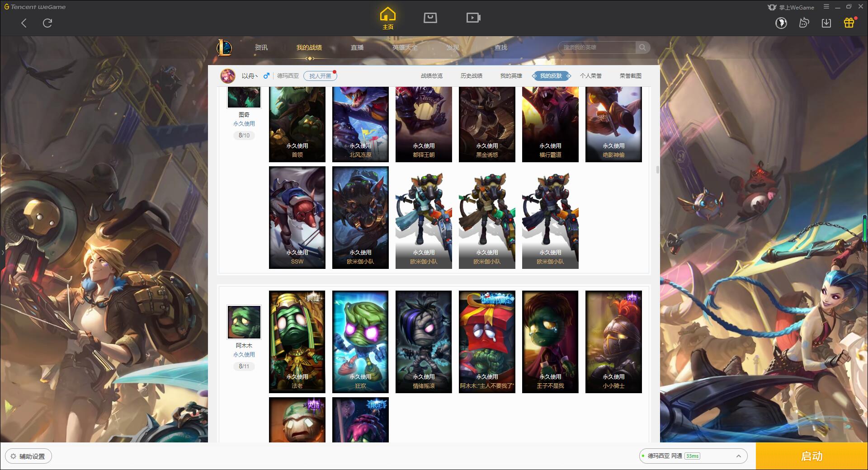Image resolution: width=868 pixels, height=470 pixels.
Task: Click the League of Legends logo
Action: coord(225,47)
